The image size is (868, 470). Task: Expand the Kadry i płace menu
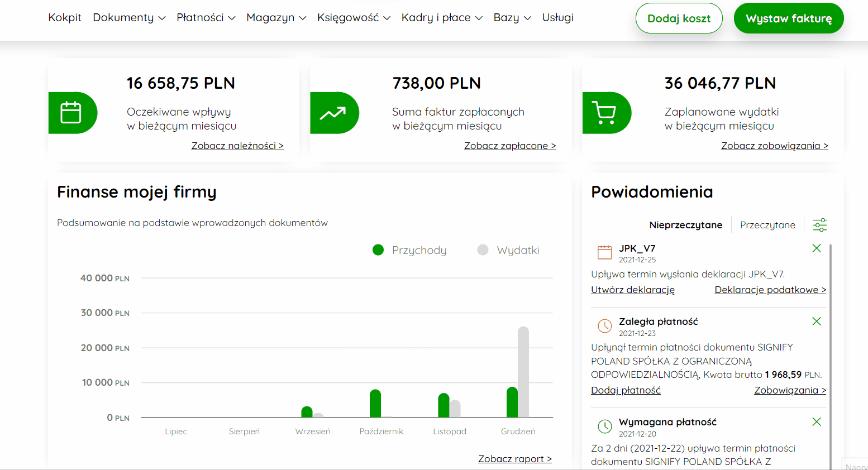tap(442, 18)
